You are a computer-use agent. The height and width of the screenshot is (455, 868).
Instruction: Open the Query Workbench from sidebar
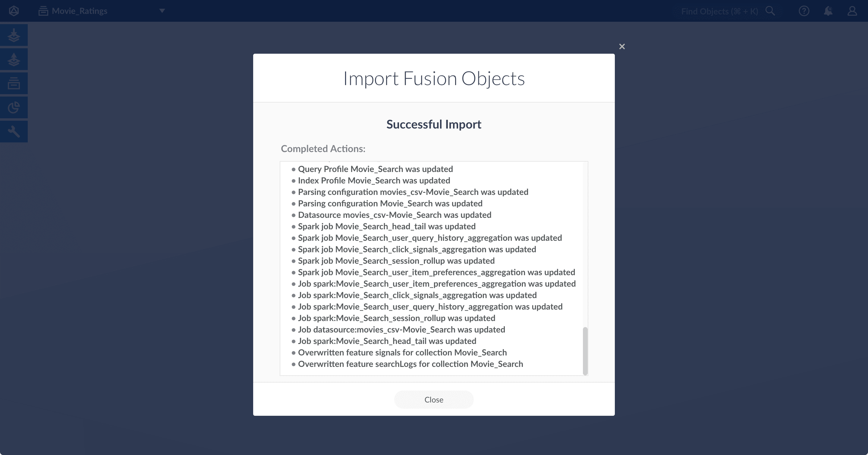point(14,59)
